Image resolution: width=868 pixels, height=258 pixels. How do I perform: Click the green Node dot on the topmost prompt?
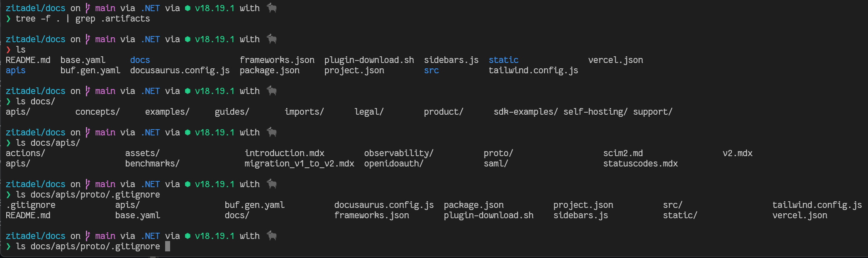coord(188,8)
